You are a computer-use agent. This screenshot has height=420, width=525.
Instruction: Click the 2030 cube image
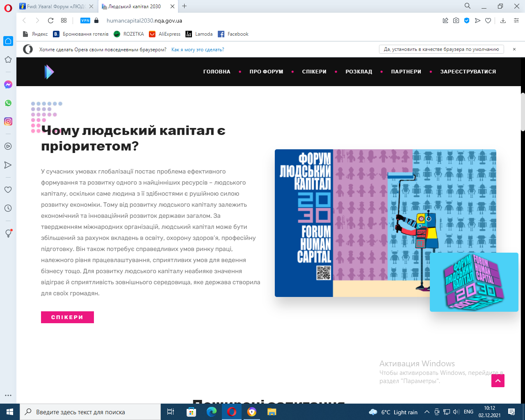[x=474, y=282]
